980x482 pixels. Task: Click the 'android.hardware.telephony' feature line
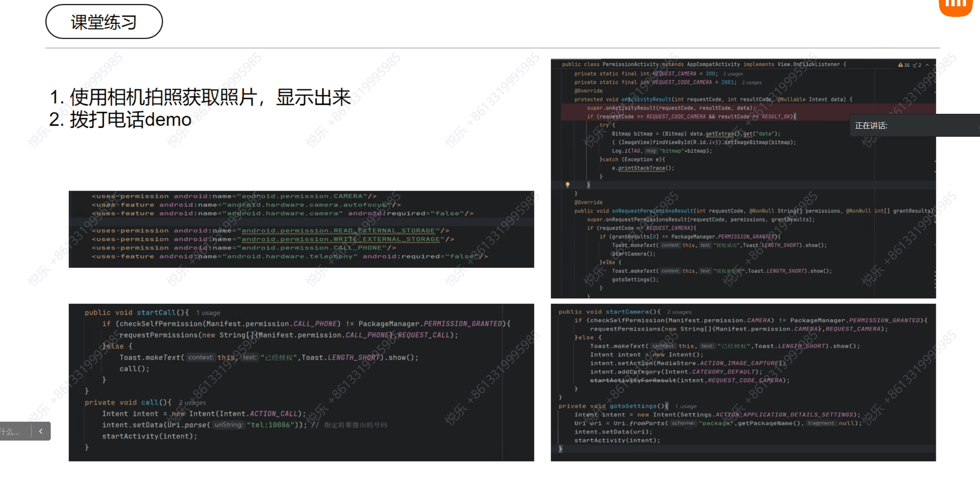pos(290,256)
